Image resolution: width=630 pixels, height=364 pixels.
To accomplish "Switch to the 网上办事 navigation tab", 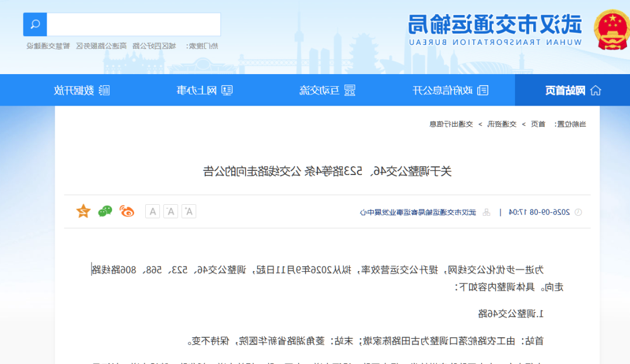I will [205, 90].
